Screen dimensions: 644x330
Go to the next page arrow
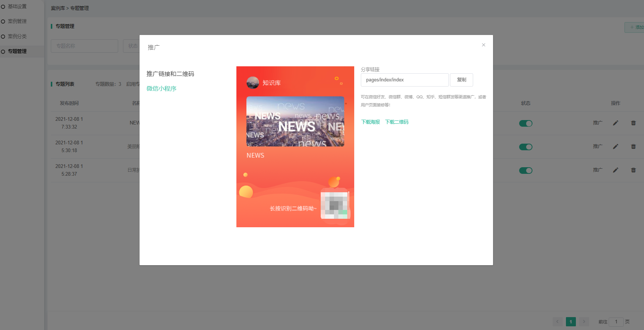(584, 322)
